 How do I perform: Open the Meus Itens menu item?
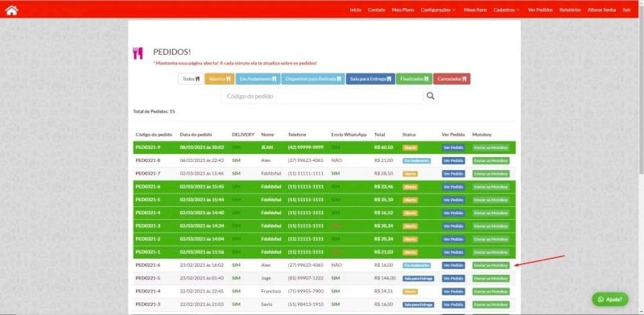[x=475, y=10]
